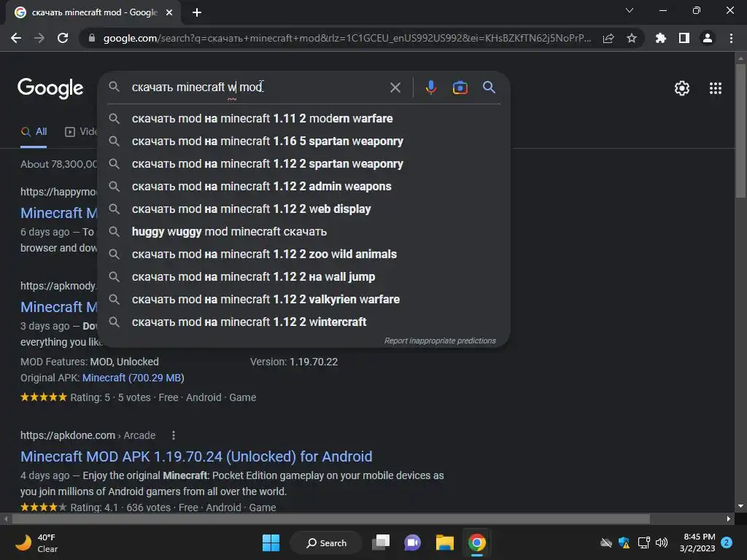Switch to the All results tab
The width and height of the screenshot is (747, 560).
click(34, 132)
